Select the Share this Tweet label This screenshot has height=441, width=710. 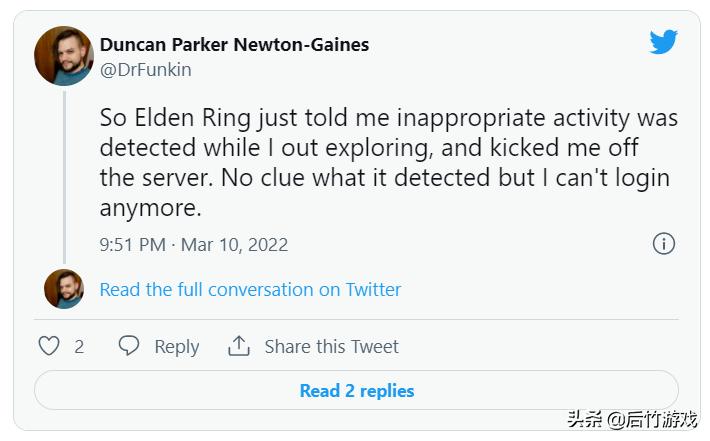pos(331,346)
